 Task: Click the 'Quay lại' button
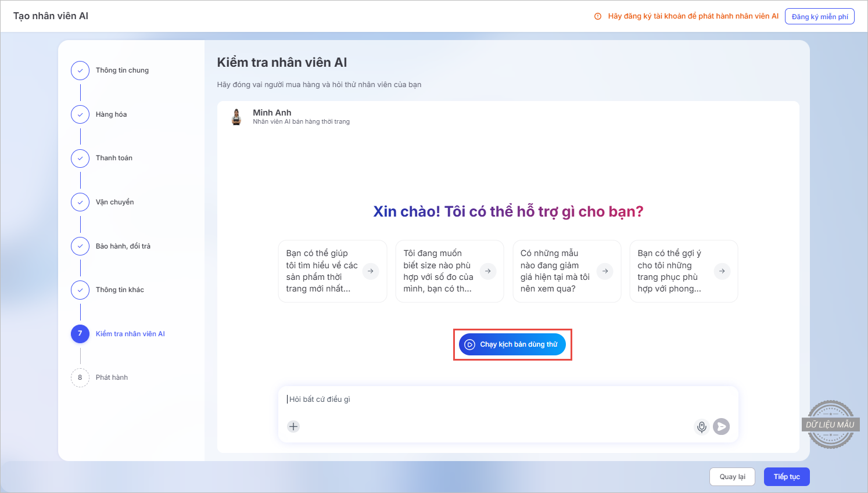pos(732,477)
